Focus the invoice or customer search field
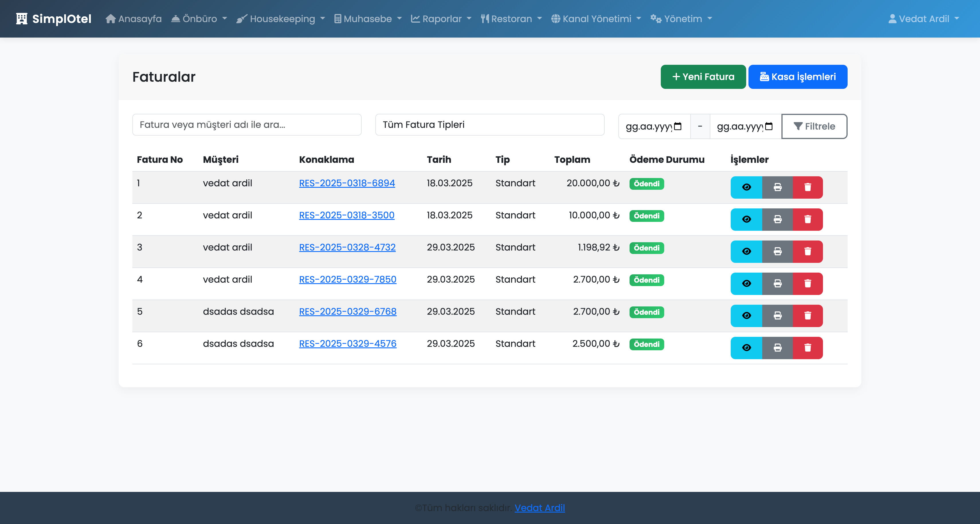The width and height of the screenshot is (980, 524). pos(246,125)
